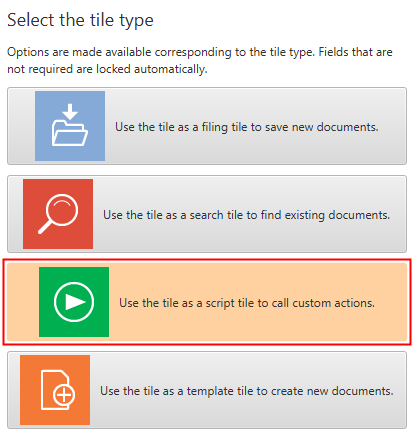Select 'search tile to find existing documents' text
This screenshot has width=419, height=442.
click(x=290, y=215)
